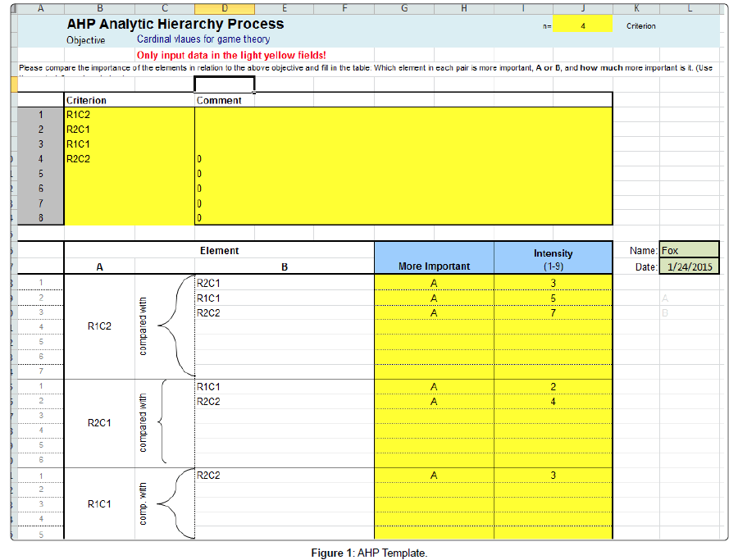
Task: Click the column J header
Action: tap(582, 8)
